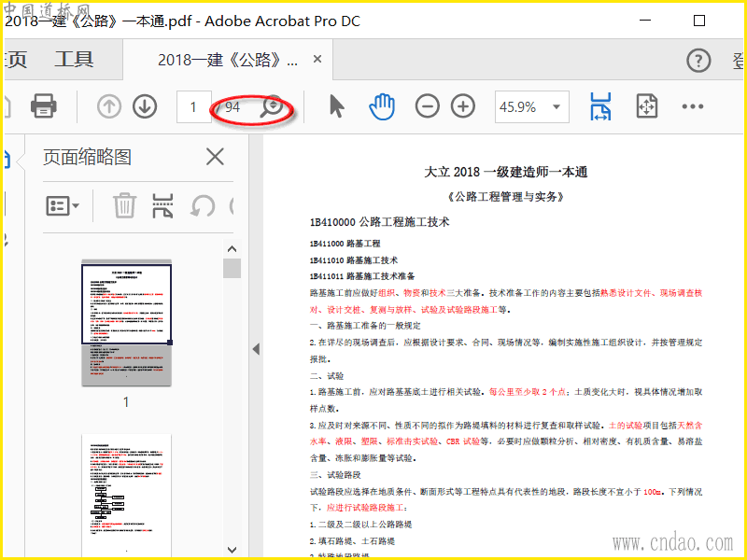Click heading 1B410000 公路工程施工技术
Screen dimensions: 747x560
click(x=380, y=222)
